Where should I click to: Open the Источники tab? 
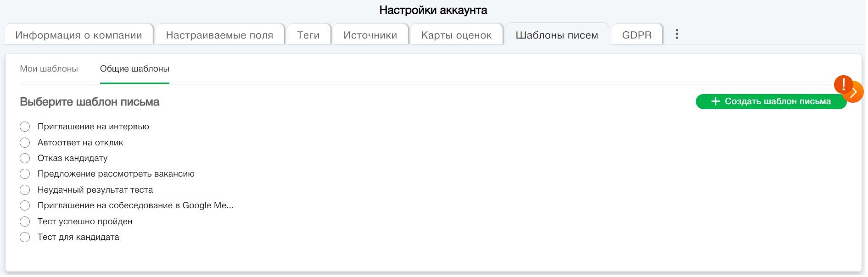(x=370, y=35)
